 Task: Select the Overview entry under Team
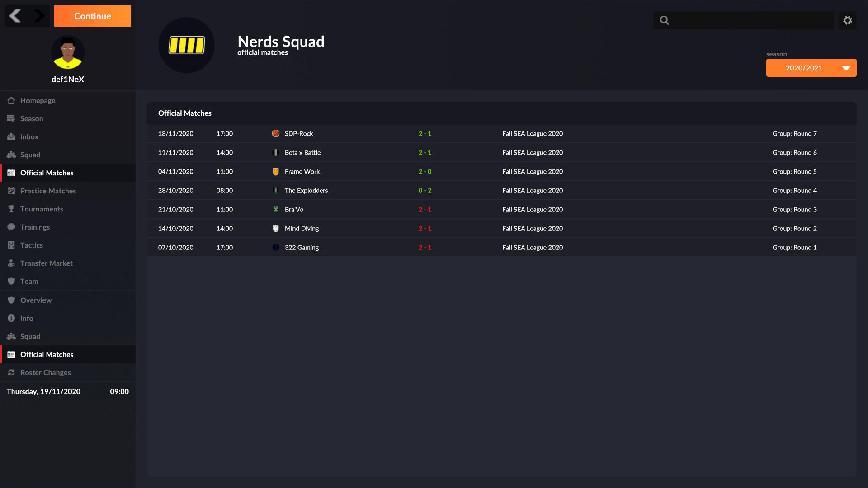click(36, 300)
